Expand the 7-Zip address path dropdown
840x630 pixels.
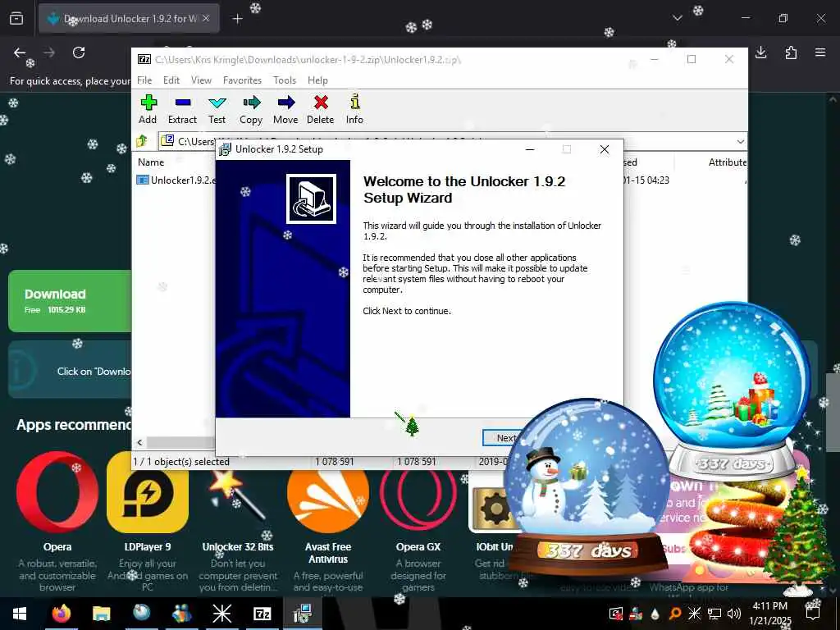(x=740, y=141)
